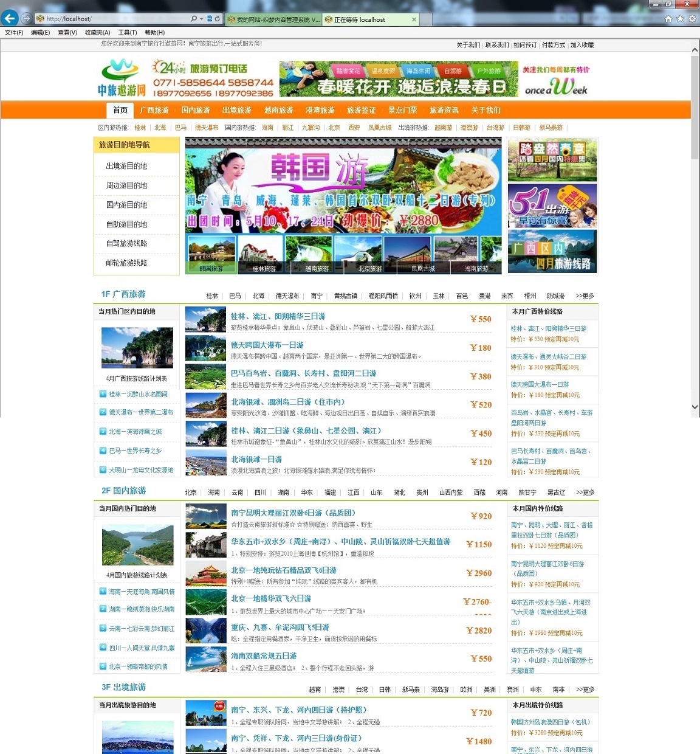The width and height of the screenshot is (700, 754).
Task: Click the page scrollbar down arrow
Action: click(x=695, y=407)
